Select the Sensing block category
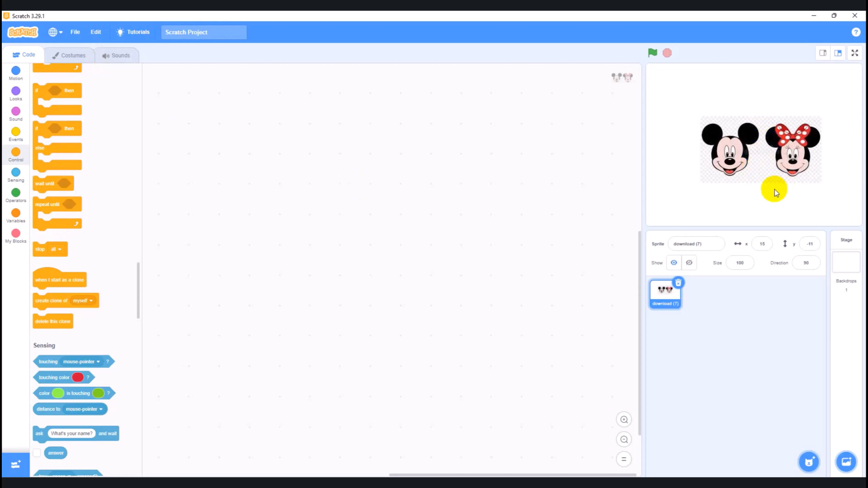 [16, 175]
